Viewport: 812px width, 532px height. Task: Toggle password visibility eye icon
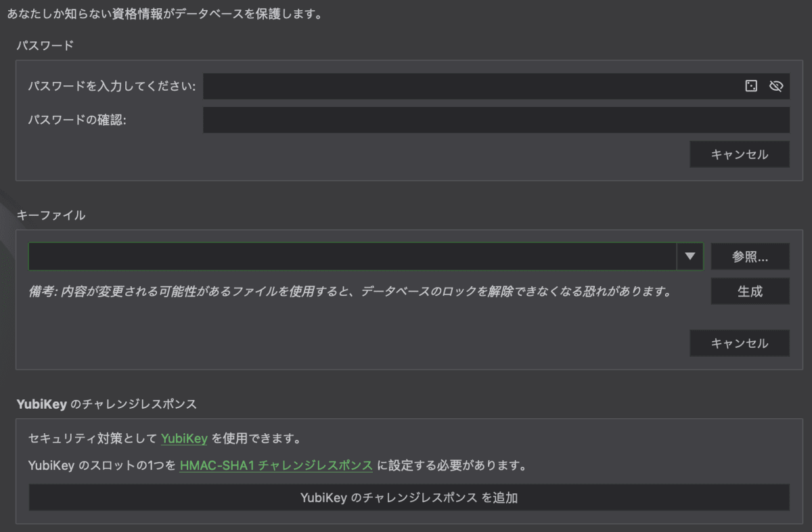click(776, 86)
